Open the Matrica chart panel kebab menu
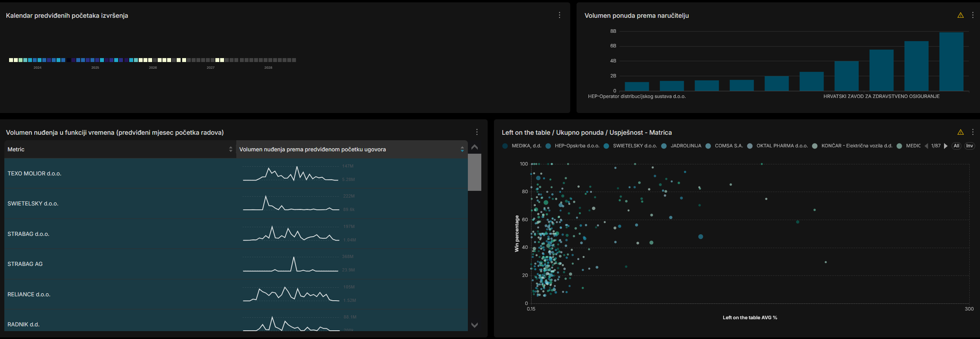 tap(972, 132)
